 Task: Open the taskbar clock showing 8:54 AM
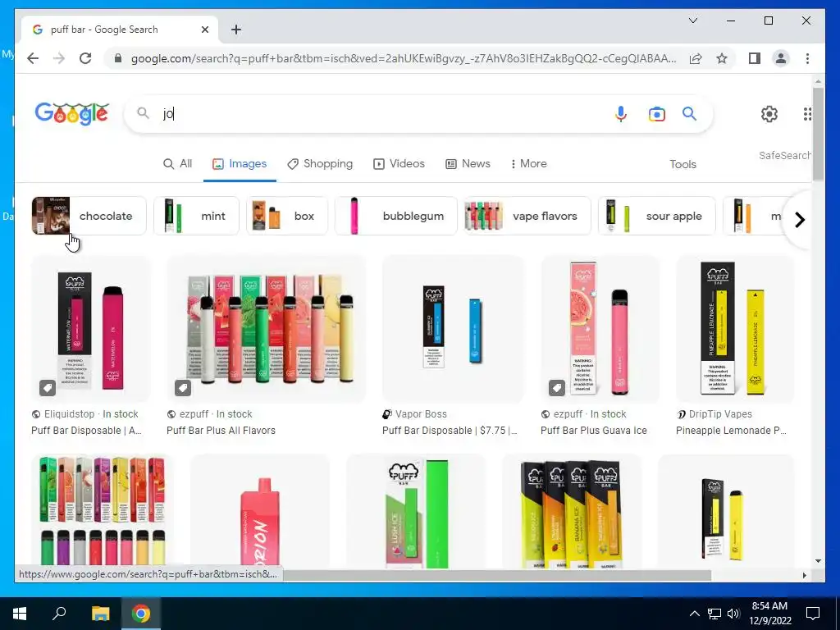(769, 614)
